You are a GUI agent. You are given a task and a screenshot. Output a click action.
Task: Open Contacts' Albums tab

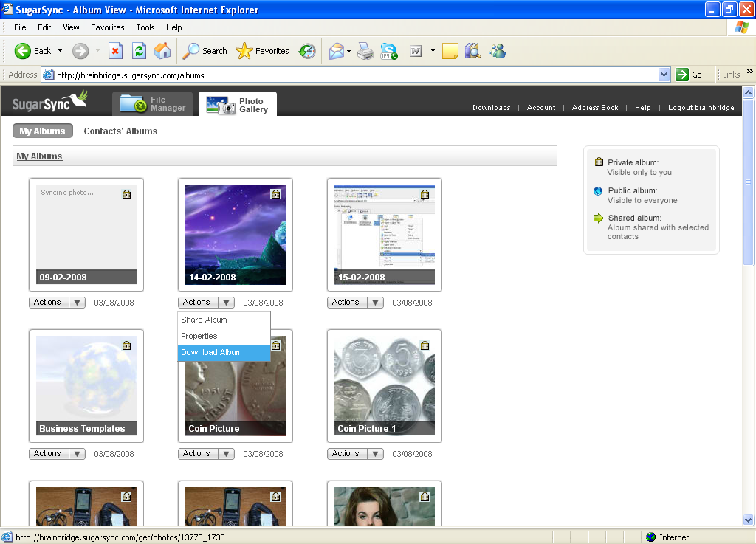coord(120,131)
